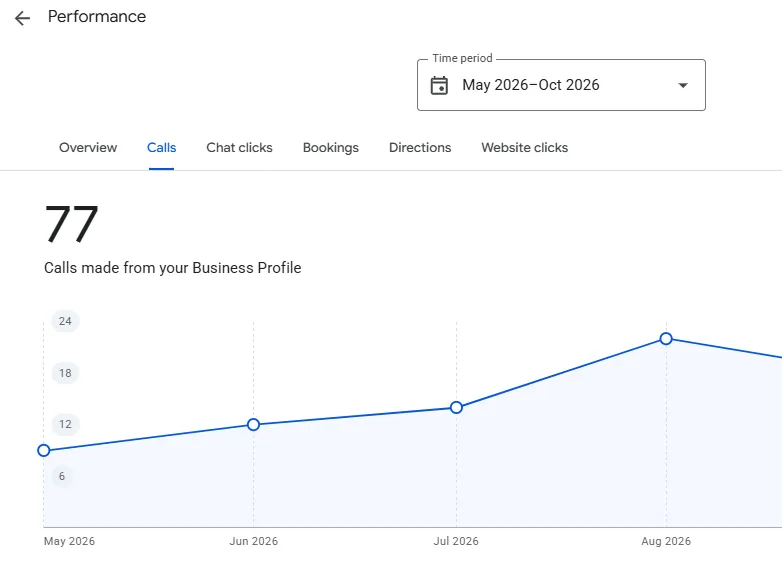Screen dimensions: 782x579
Task: Select the Aug 2026 peak data point
Action: coord(666,339)
